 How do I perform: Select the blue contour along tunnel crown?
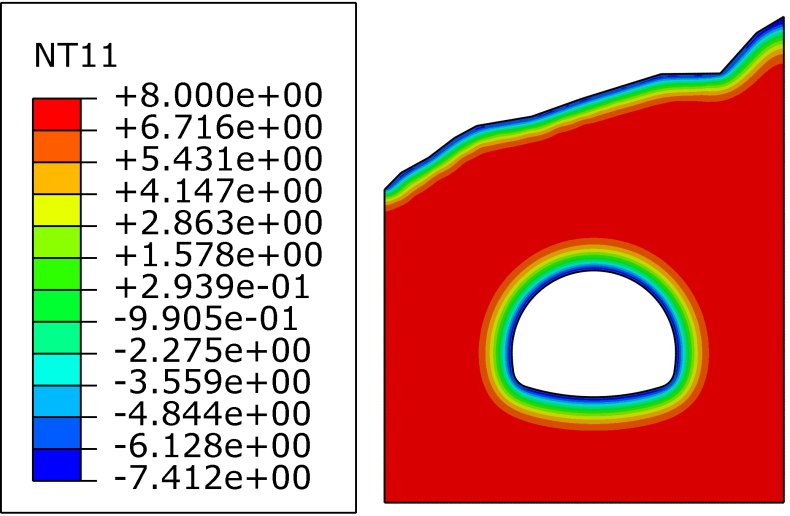[595, 269]
